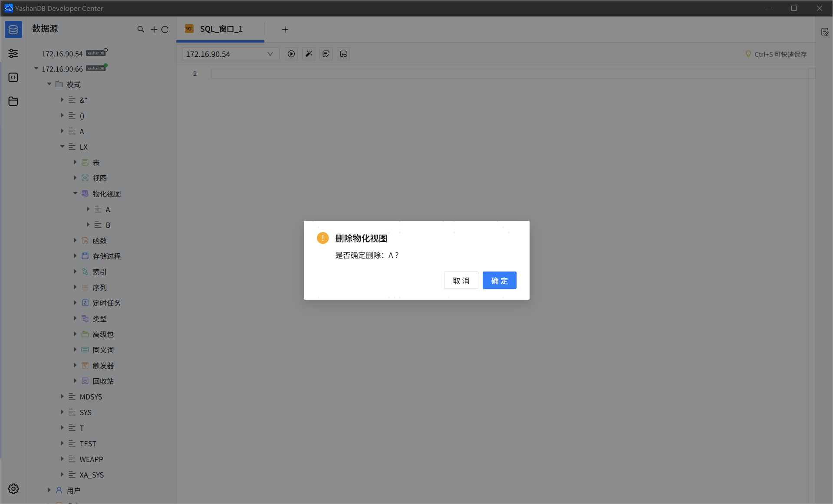The width and height of the screenshot is (833, 504).
Task: Open a new SQL window tab
Action: tap(285, 29)
